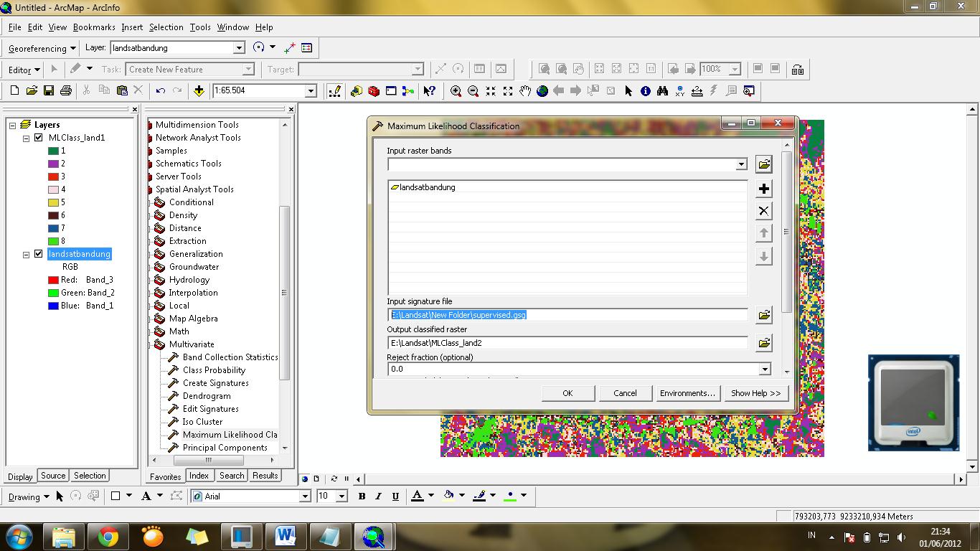
Task: Toggle MLClass_land1 layer visibility checkbox
Action: pyautogui.click(x=39, y=138)
